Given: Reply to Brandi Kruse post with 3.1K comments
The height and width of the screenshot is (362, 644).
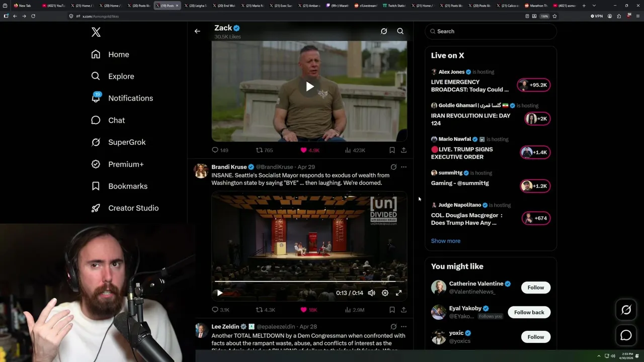Looking at the screenshot, I should 220,310.
